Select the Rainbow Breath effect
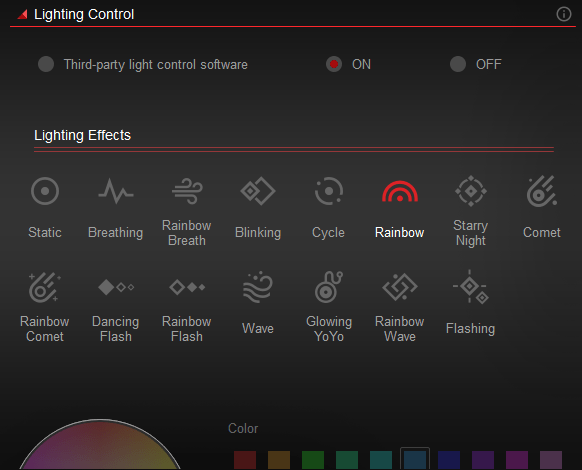The width and height of the screenshot is (582, 470). coord(187,191)
